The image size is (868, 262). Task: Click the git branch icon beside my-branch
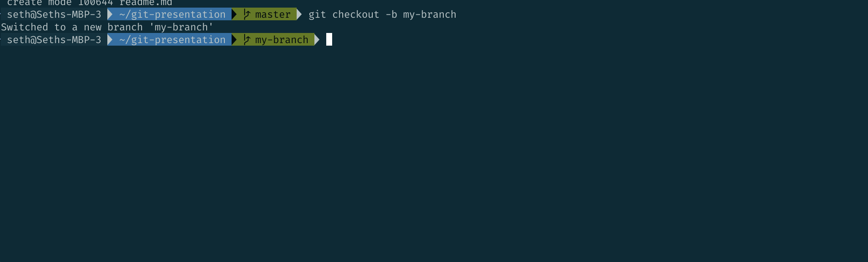pyautogui.click(x=247, y=40)
